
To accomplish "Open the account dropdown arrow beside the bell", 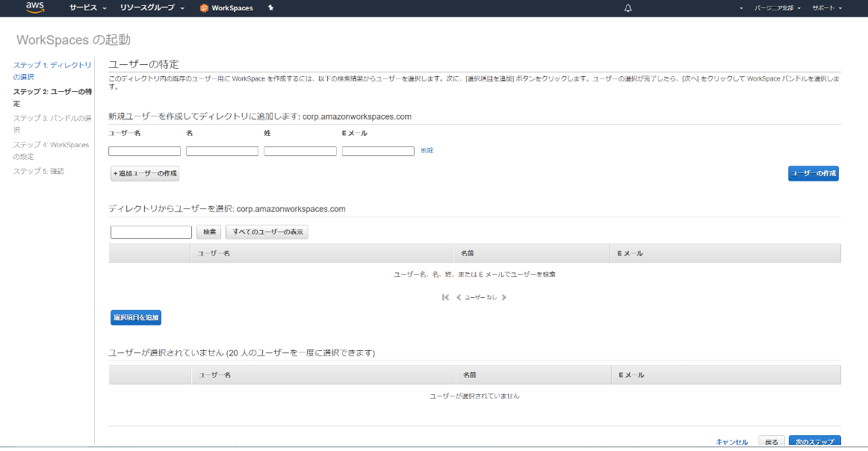I will pos(741,8).
